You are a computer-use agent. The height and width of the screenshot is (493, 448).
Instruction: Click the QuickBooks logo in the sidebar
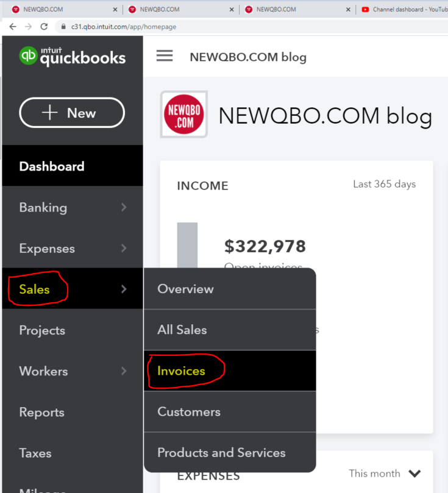click(73, 56)
